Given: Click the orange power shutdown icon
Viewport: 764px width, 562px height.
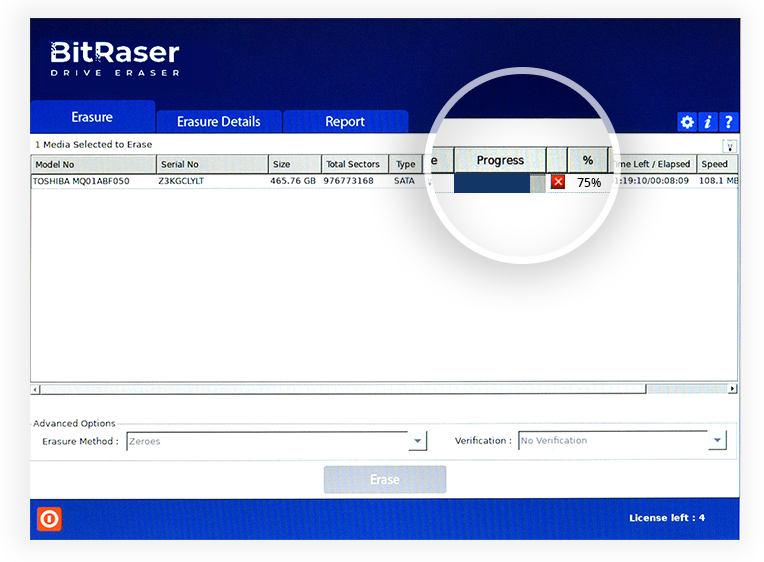Looking at the screenshot, I should coord(49,519).
